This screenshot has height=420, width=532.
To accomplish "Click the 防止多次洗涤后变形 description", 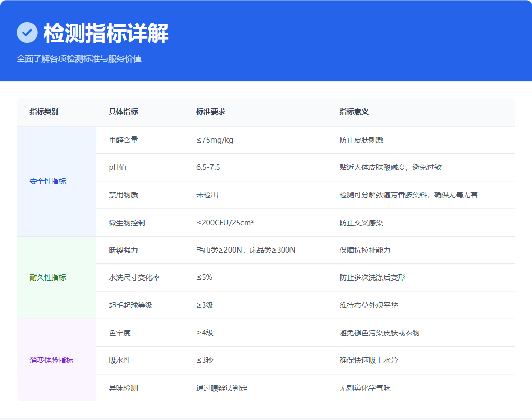I will coord(372,277).
